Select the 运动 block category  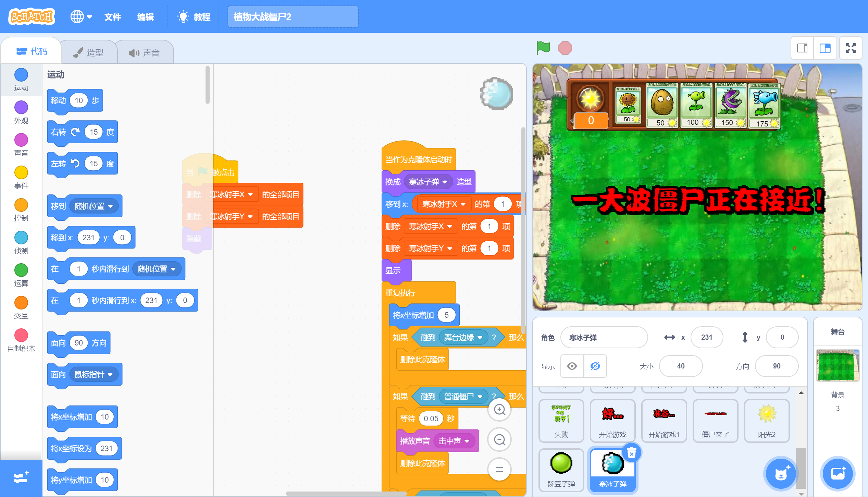point(21,80)
